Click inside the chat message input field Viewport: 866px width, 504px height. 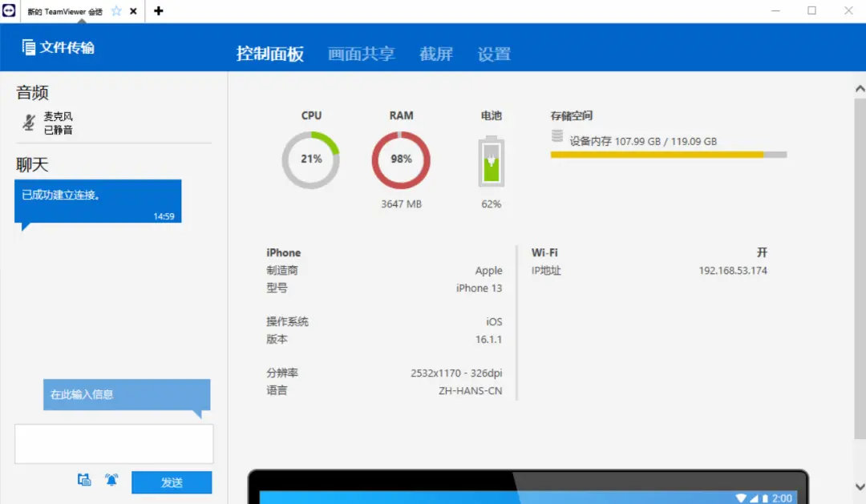114,442
